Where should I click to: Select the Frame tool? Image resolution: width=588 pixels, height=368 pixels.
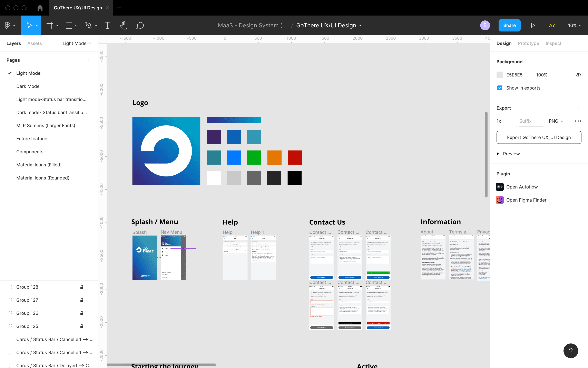tap(50, 25)
